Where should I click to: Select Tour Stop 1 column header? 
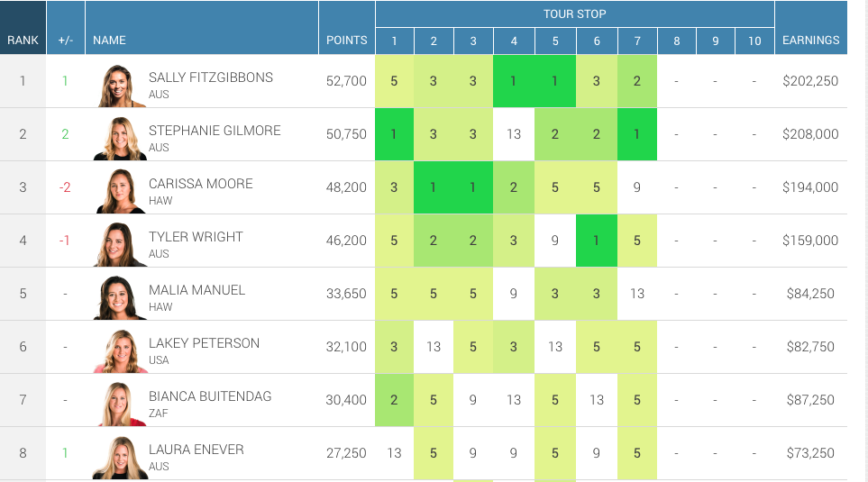[394, 41]
